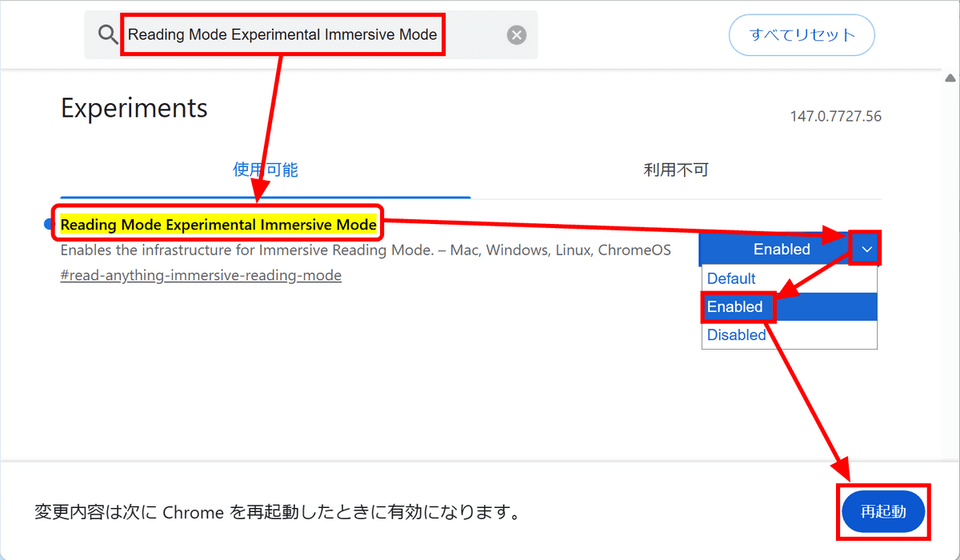Choose Default in the dropdown list
The image size is (960, 560).
pos(790,278)
